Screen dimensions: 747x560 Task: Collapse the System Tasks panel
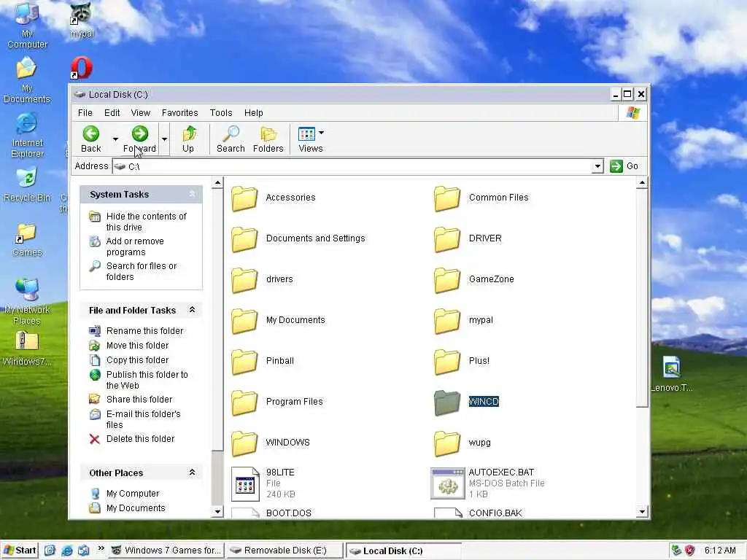tap(192, 194)
